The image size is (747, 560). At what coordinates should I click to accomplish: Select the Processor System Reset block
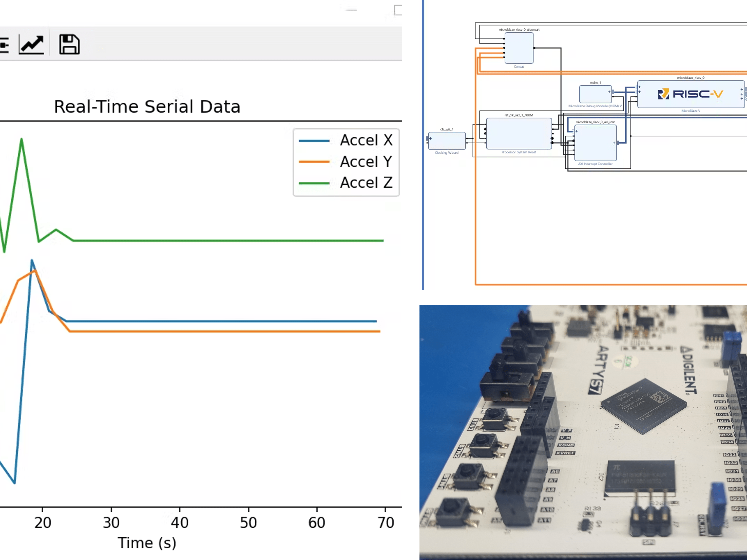pyautogui.click(x=519, y=134)
